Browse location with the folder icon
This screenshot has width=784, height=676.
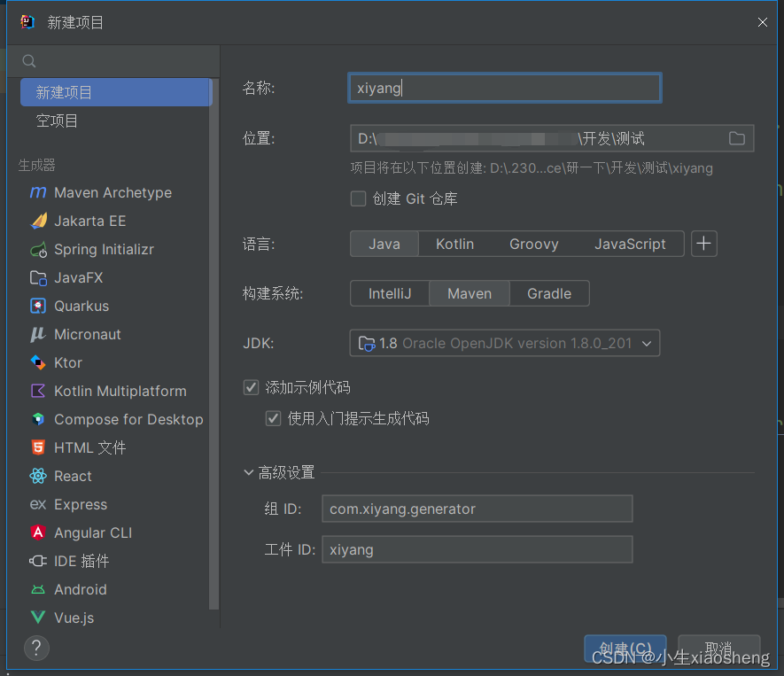click(736, 138)
